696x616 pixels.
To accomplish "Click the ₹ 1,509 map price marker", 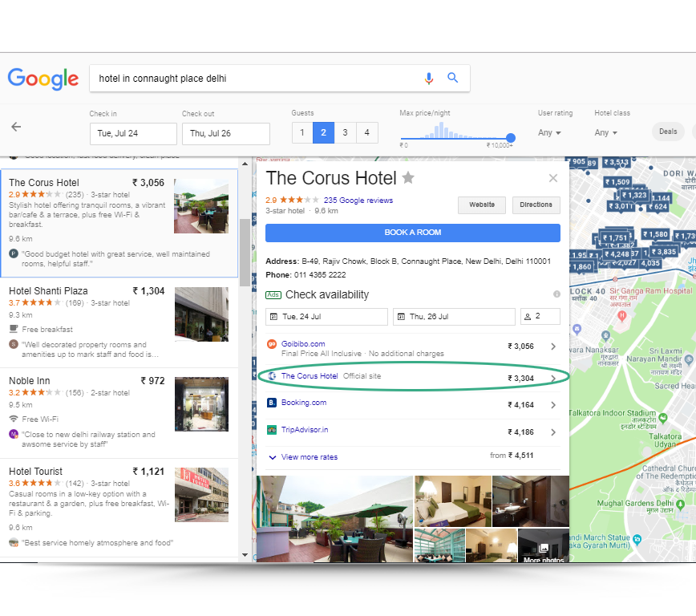I will point(617,182).
